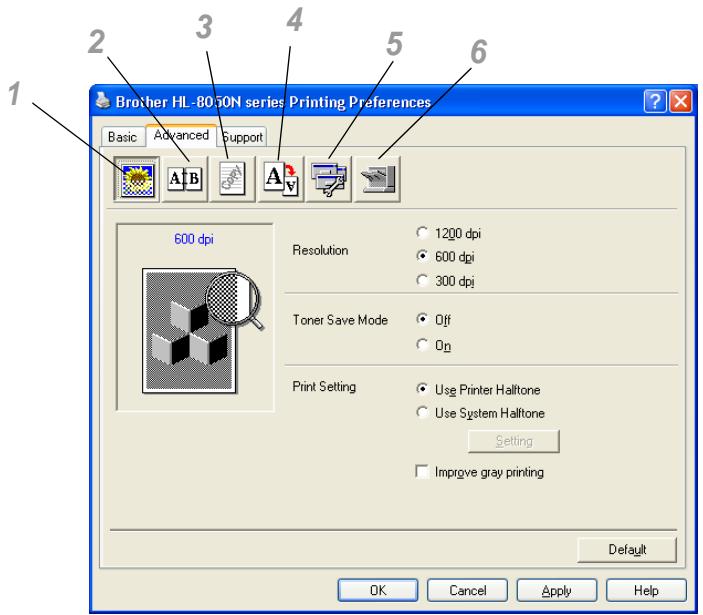The width and height of the screenshot is (703, 615).
Task: Click the title bar question mark help button
Action: 655,101
